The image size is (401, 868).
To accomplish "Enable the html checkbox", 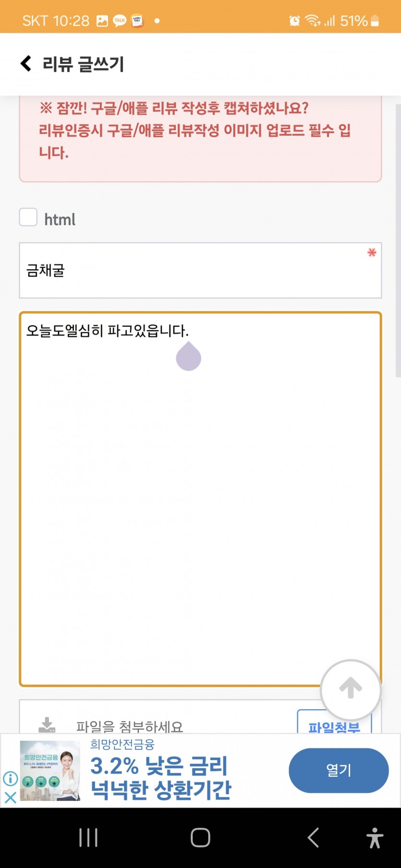I will (28, 217).
